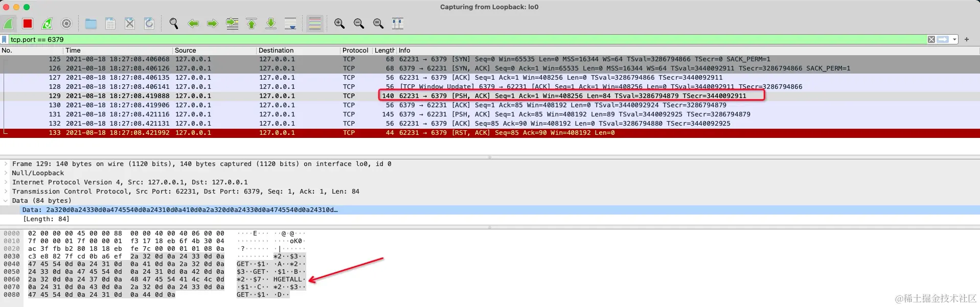The width and height of the screenshot is (980, 307).
Task: Clear the display filter with X button
Action: [x=931, y=39]
